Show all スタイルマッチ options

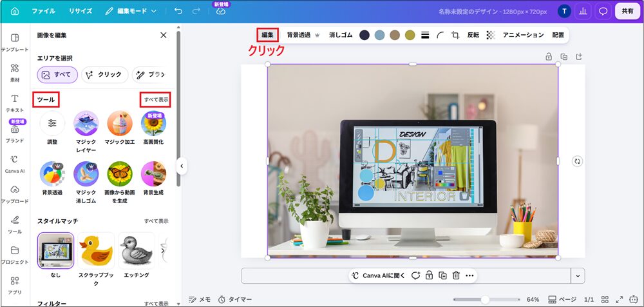[156, 221]
